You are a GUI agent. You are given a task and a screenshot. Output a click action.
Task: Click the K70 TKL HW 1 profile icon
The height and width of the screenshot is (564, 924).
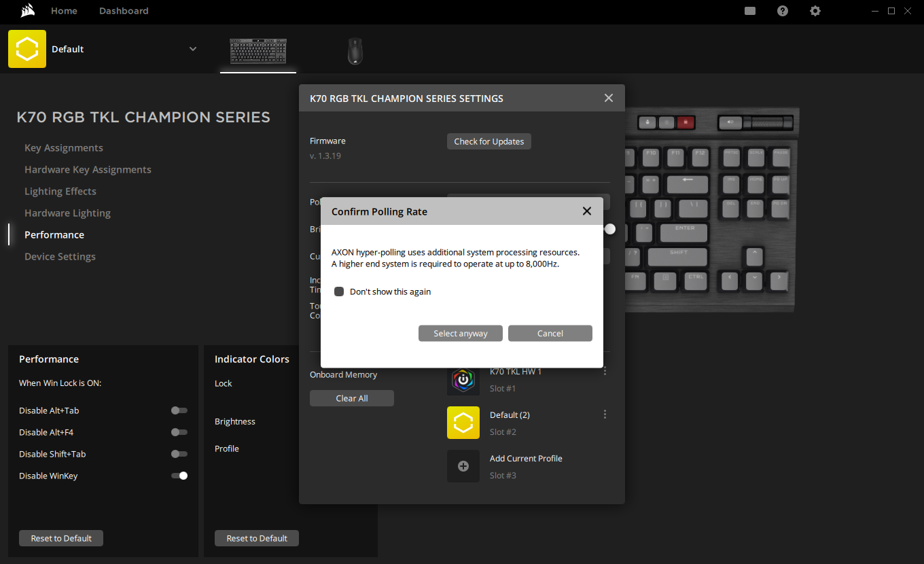coord(463,379)
